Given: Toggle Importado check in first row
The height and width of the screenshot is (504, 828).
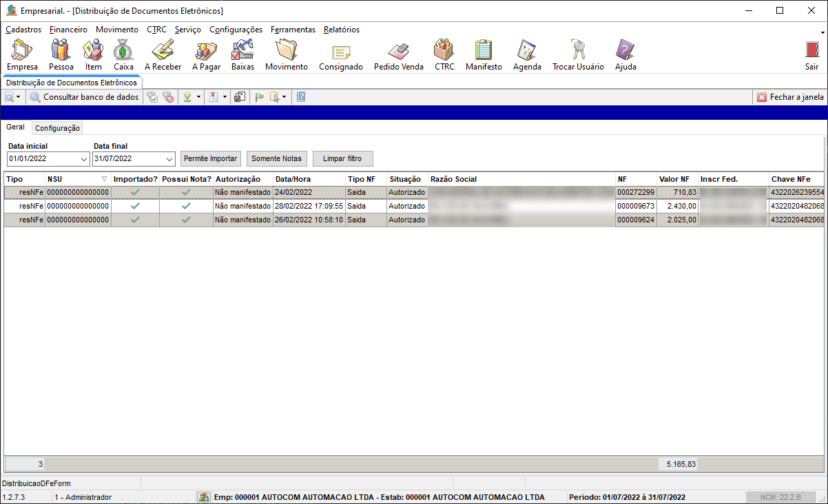Looking at the screenshot, I should click(135, 192).
